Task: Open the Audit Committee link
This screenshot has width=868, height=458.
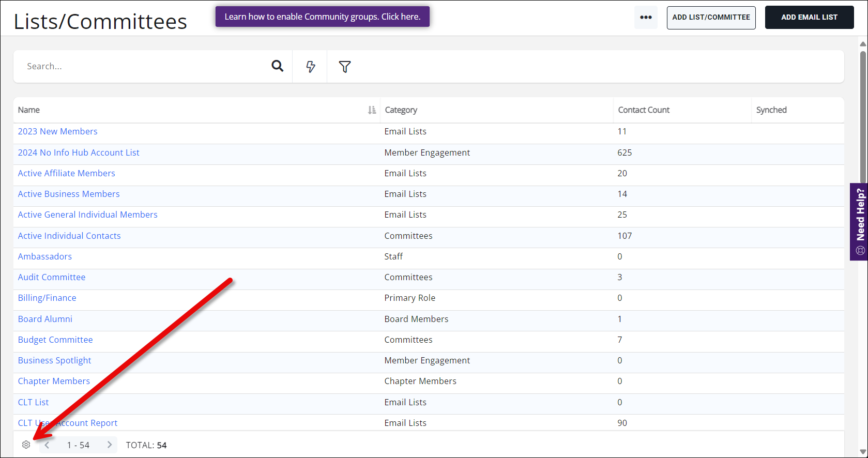Action: pyautogui.click(x=52, y=278)
